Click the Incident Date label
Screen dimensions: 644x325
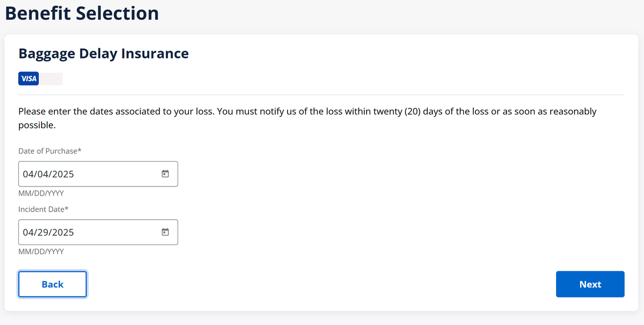click(x=43, y=209)
